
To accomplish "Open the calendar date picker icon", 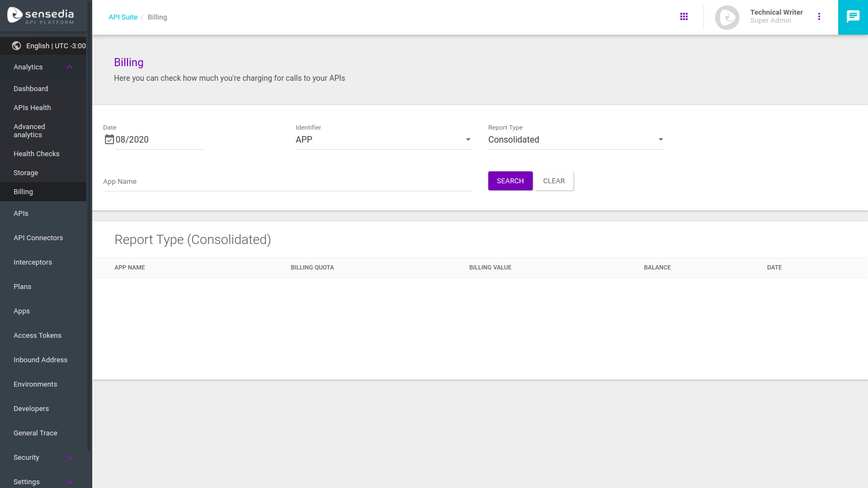I will 109,139.
